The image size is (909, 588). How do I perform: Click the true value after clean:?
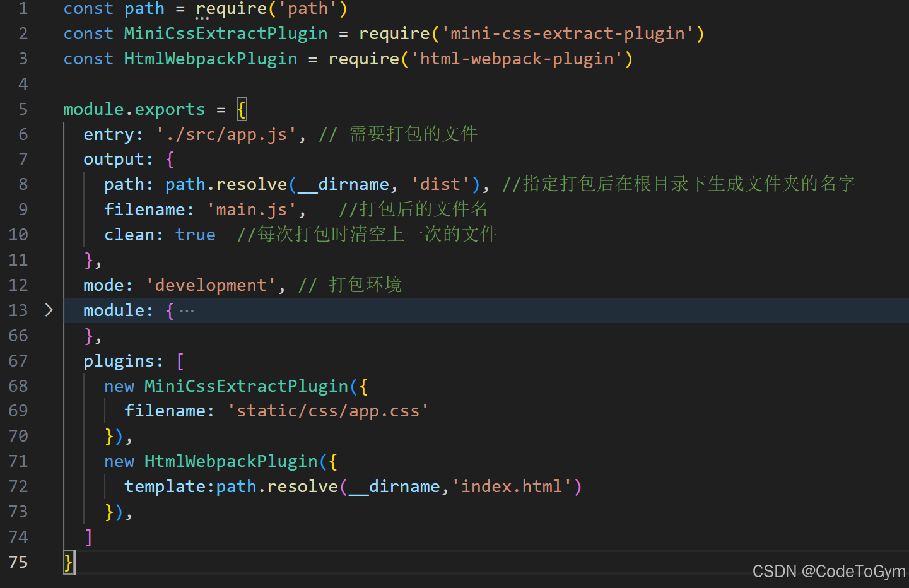pos(196,235)
